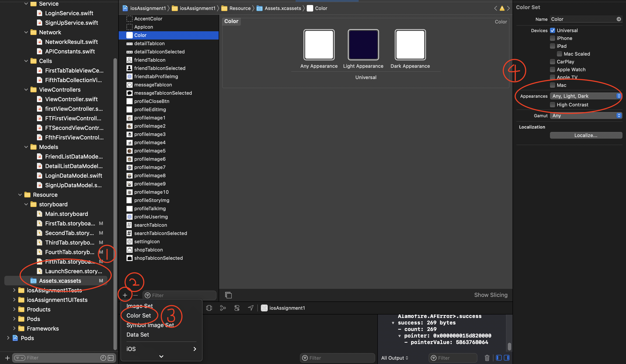Viewport: 626px width, 364px height.
Task: Uncheck the Universal devices checkbox
Action: pyautogui.click(x=553, y=30)
